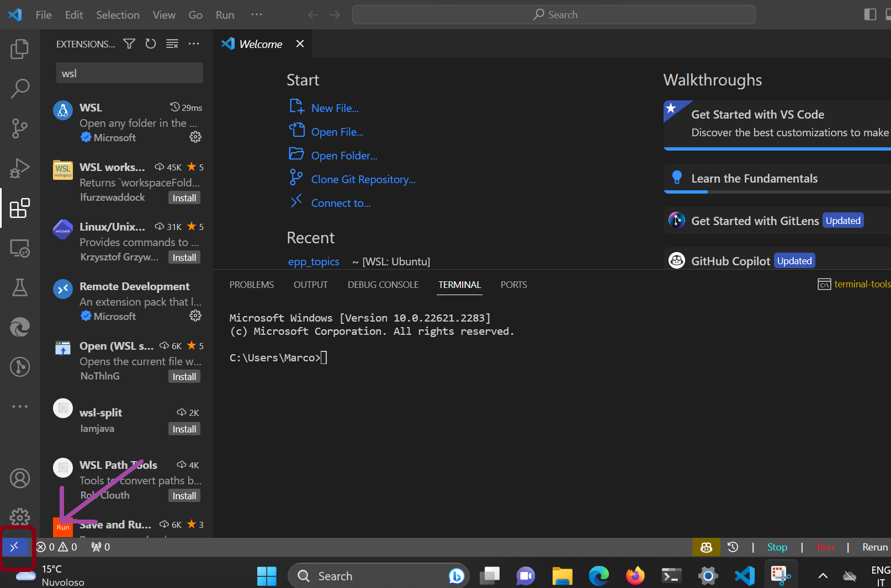The width and height of the screenshot is (891, 588).
Task: Open the Go menu
Action: [195, 15]
